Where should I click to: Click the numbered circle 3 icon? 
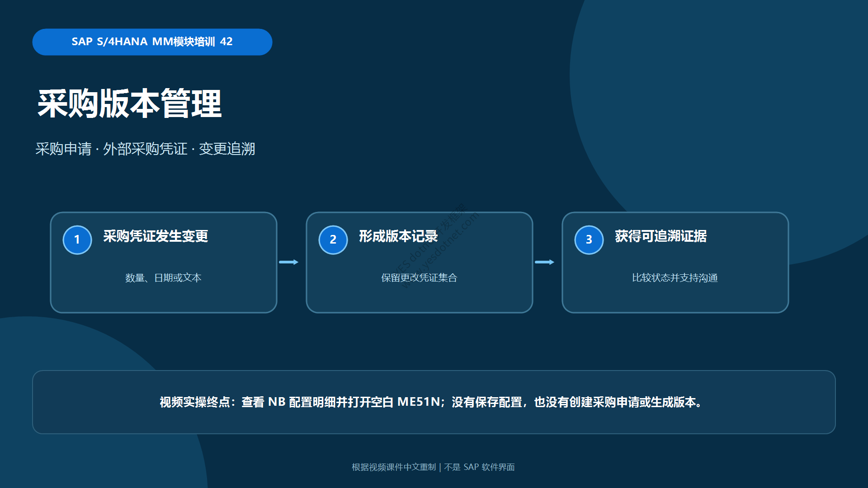click(589, 240)
